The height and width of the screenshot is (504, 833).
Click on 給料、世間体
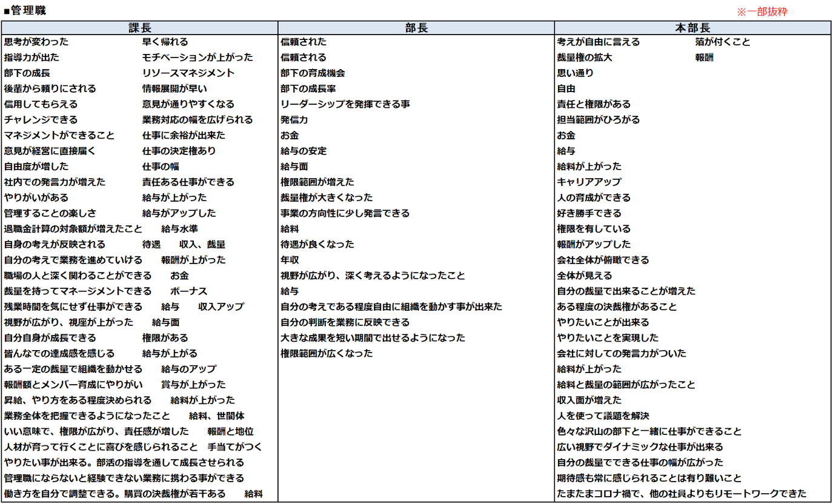(216, 416)
